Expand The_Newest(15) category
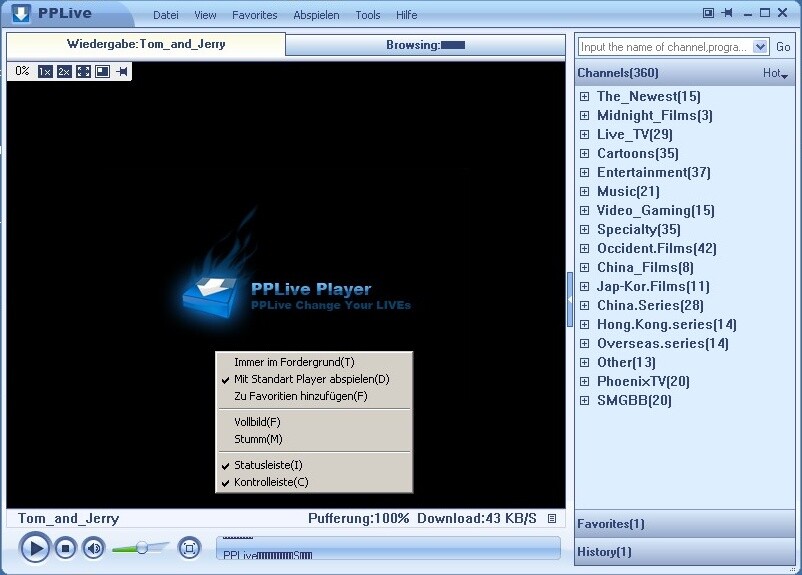Image resolution: width=802 pixels, height=575 pixels. click(584, 96)
